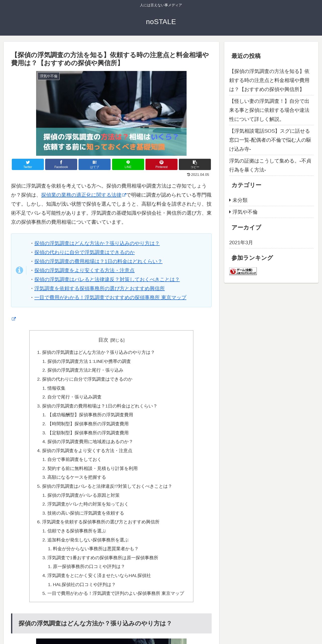The width and height of the screenshot is (322, 644).
Task: Go to TOC item 【定額制型】探偵事務所の浮気調査費用
Action: pyautogui.click(x=88, y=433)
